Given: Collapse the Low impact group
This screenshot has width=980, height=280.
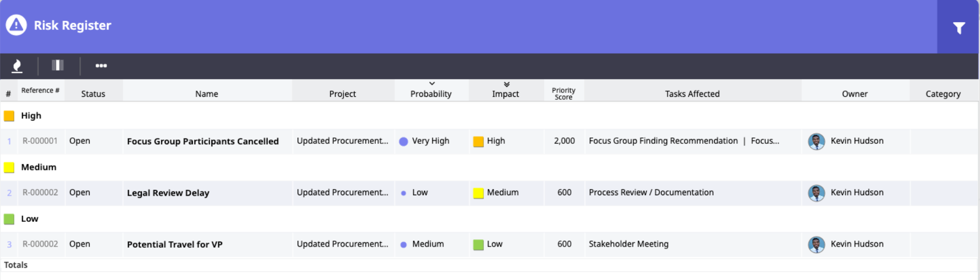Looking at the screenshot, I should coord(9,219).
